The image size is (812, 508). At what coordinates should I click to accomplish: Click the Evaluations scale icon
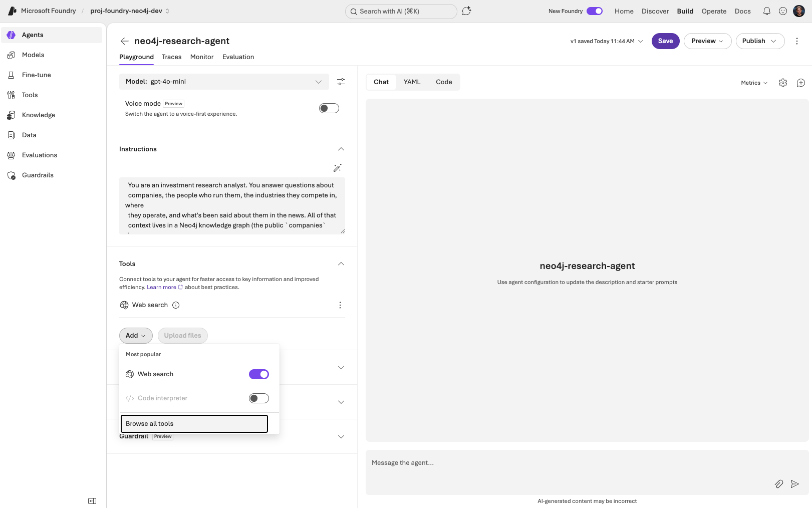pos(11,155)
